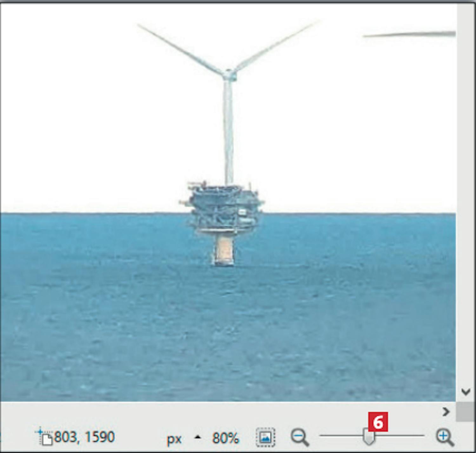
Task: Click the red number 6 marker badge
Action: (378, 422)
